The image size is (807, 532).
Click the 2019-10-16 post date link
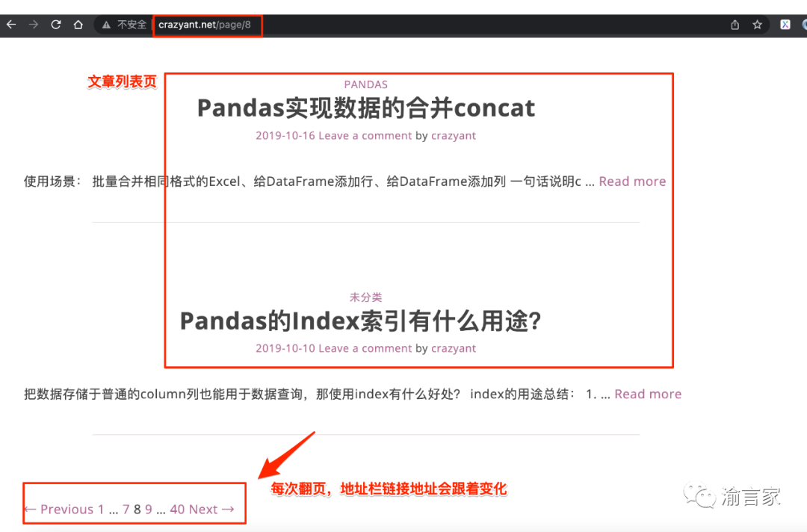(x=285, y=135)
